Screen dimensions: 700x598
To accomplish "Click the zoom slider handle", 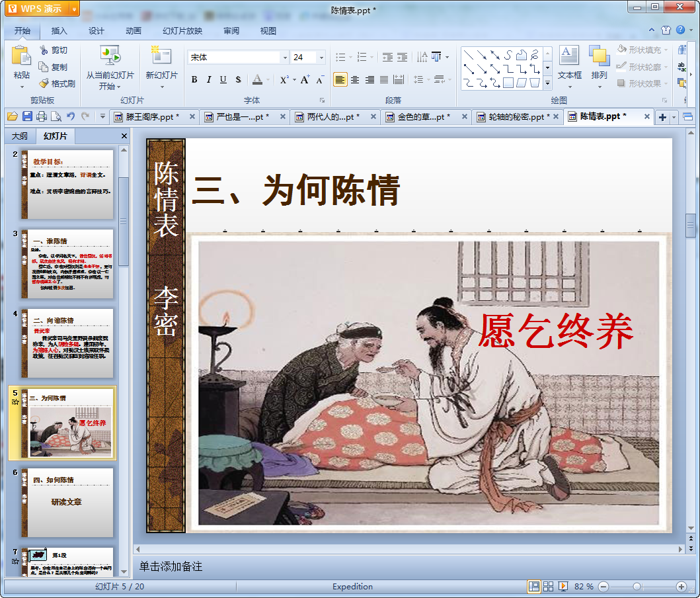I will click(x=637, y=586).
